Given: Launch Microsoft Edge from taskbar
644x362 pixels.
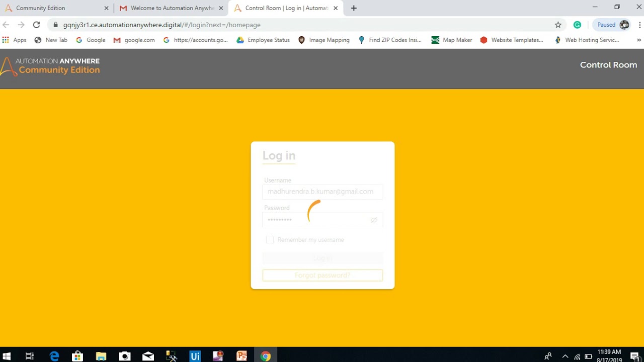Looking at the screenshot, I should coord(54,356).
